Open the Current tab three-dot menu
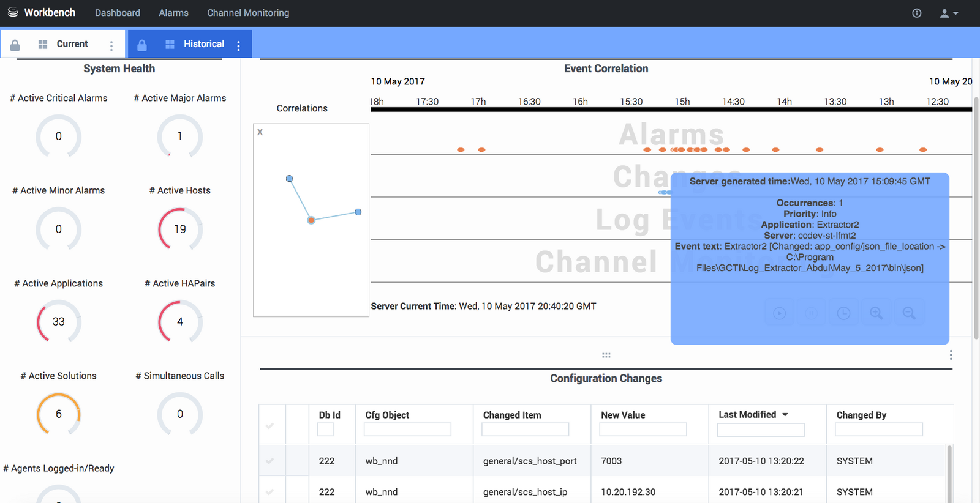Image resolution: width=980 pixels, height=503 pixels. click(111, 45)
